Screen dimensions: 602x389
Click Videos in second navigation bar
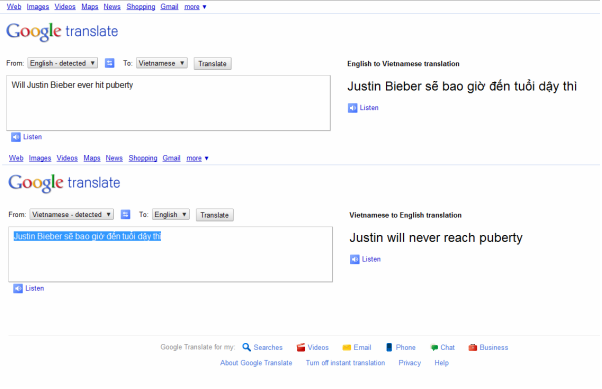pos(67,158)
